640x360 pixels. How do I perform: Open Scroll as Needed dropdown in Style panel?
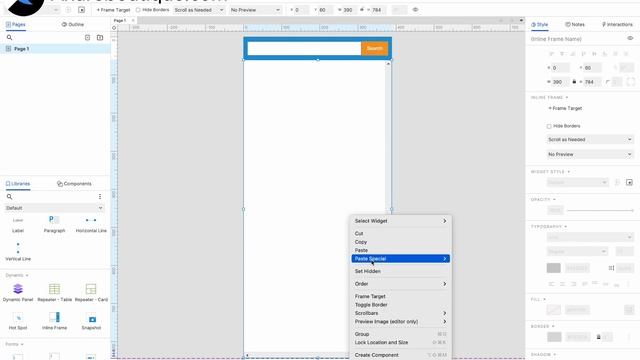coord(590,140)
